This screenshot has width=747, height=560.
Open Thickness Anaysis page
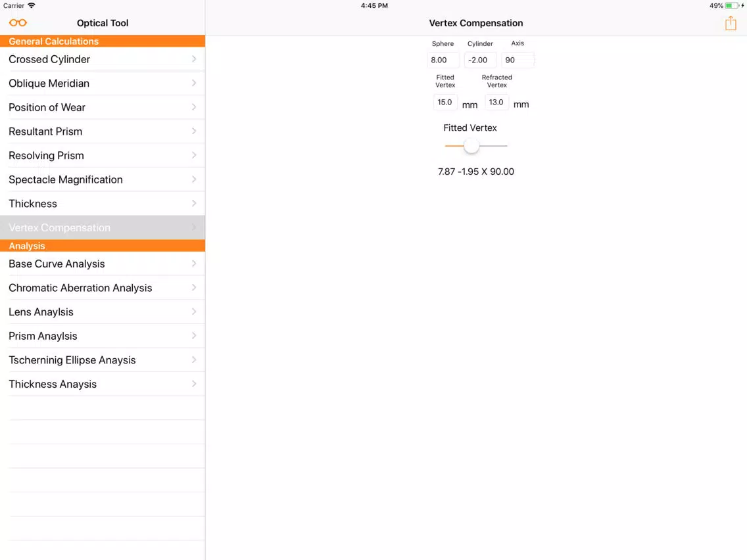[x=103, y=384]
